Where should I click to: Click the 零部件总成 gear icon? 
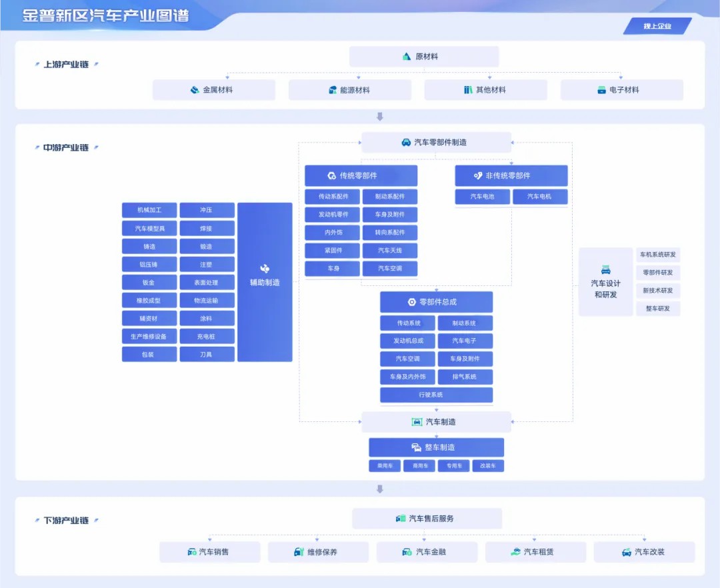[412, 302]
